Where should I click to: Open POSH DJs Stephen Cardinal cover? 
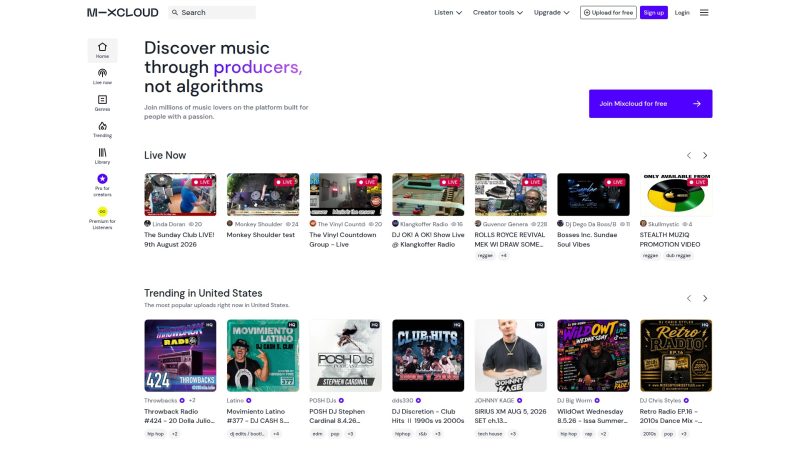point(345,356)
